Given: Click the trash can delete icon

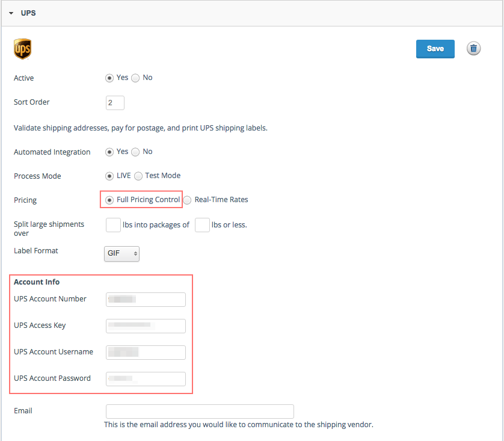Looking at the screenshot, I should (473, 49).
